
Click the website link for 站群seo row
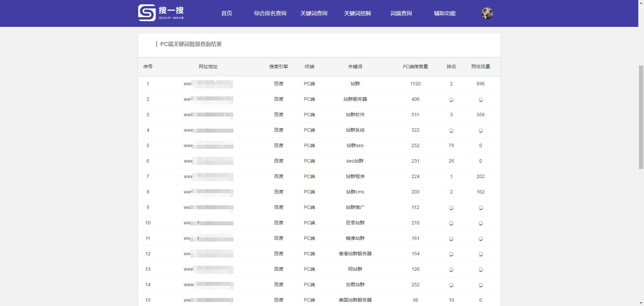[208, 146]
